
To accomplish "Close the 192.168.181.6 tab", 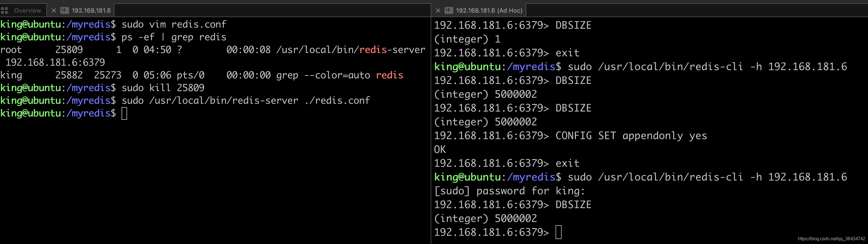I will click(54, 10).
